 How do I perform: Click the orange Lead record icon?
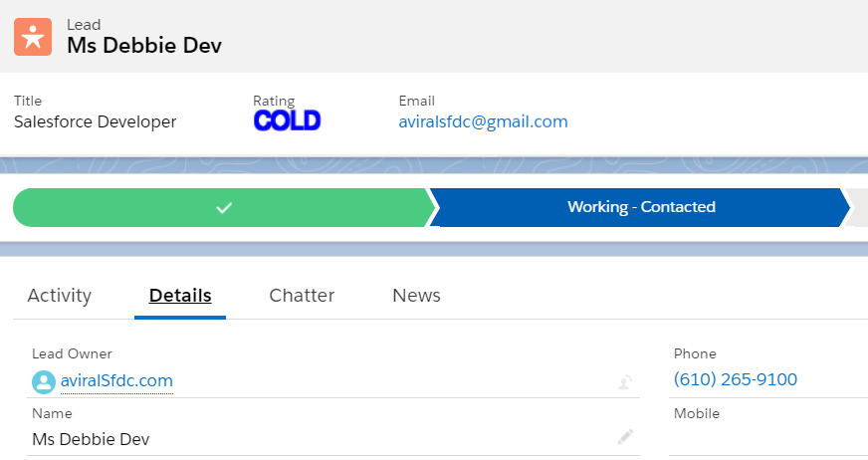[x=33, y=37]
